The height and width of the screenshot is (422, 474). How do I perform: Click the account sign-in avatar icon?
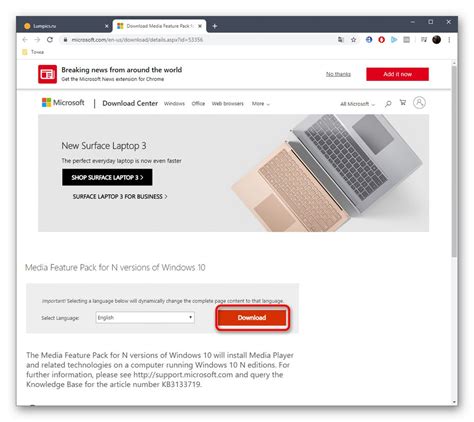[x=419, y=103]
